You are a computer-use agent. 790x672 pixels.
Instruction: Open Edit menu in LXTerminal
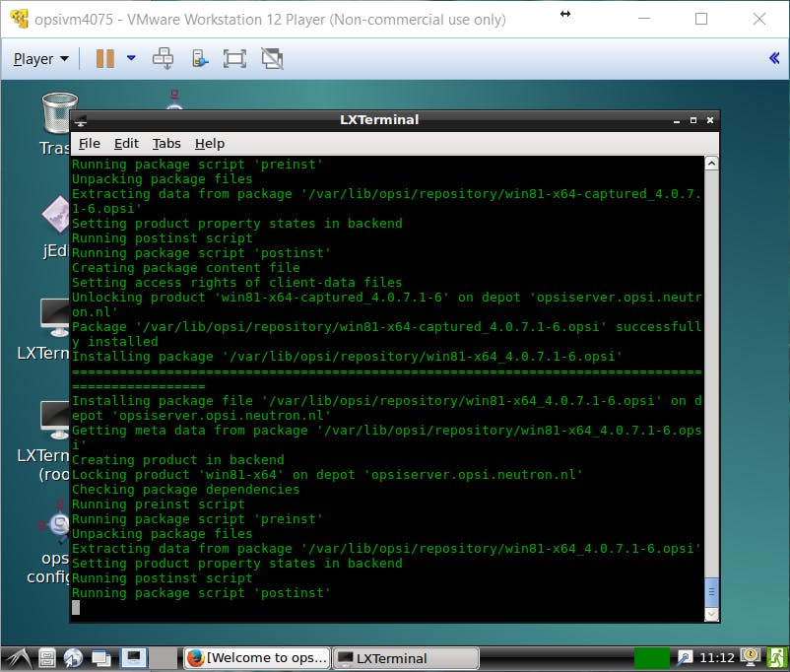[126, 144]
